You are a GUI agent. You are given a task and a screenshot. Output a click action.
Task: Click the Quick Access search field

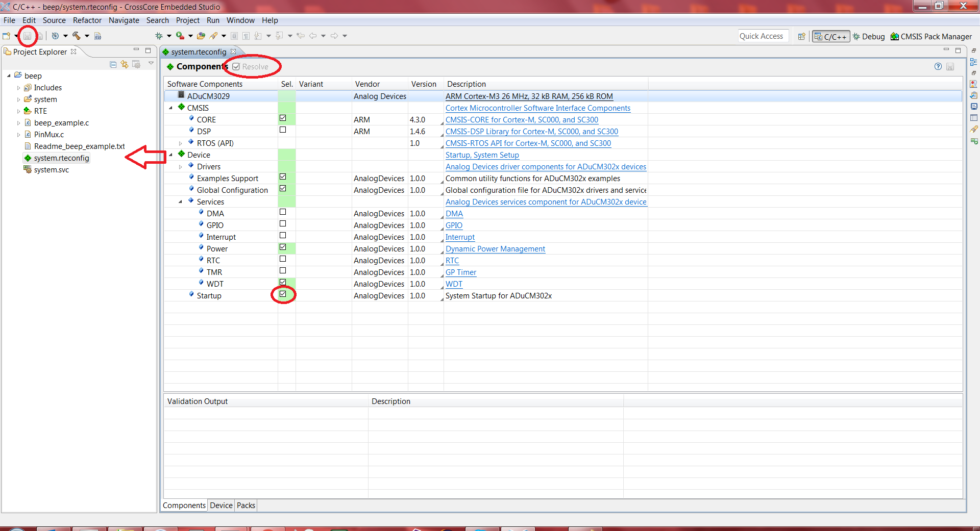coord(763,36)
